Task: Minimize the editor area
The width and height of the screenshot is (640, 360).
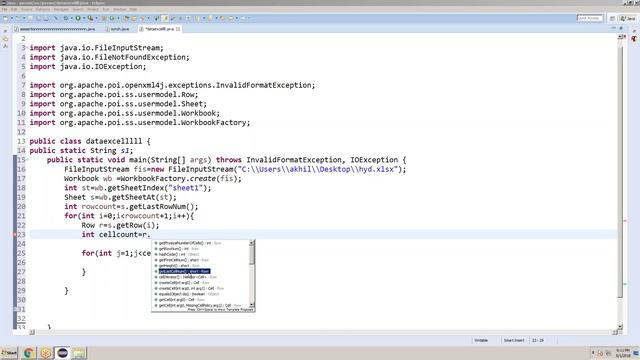Action: (x=613, y=28)
